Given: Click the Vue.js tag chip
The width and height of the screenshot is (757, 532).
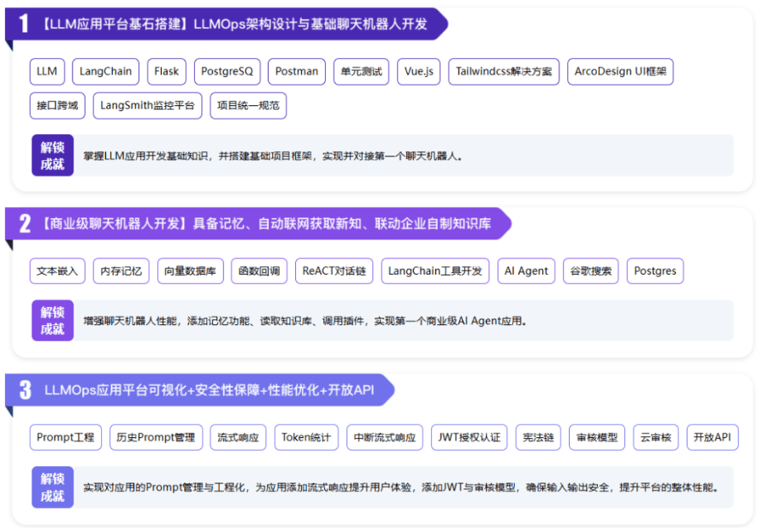Looking at the screenshot, I should tap(418, 72).
